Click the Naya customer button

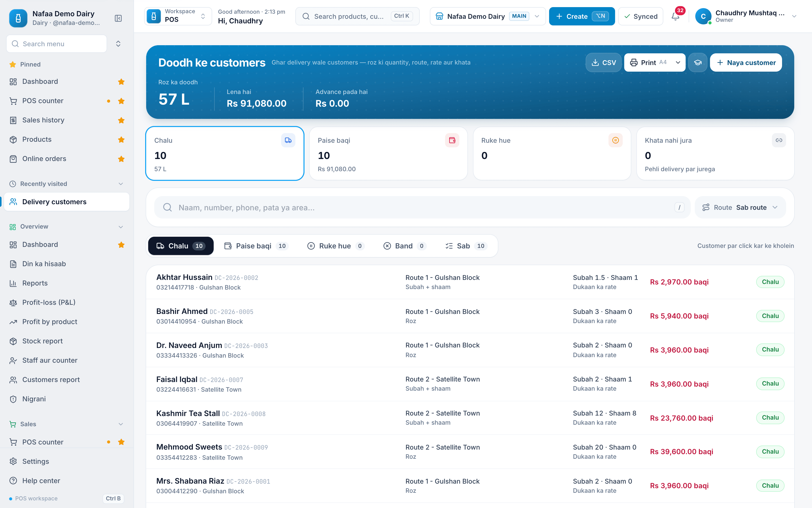pyautogui.click(x=746, y=62)
